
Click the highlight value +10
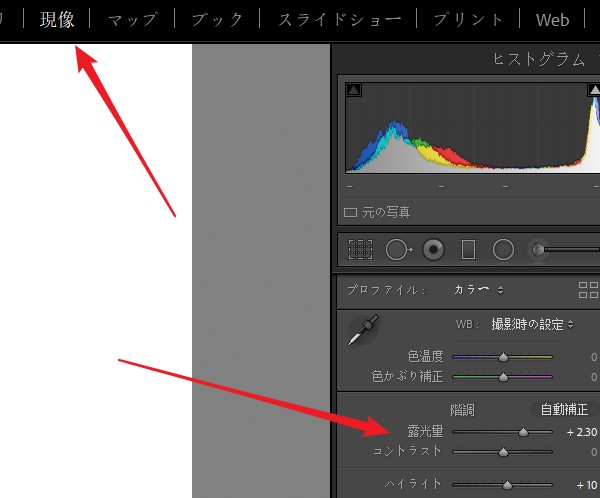[587, 485]
